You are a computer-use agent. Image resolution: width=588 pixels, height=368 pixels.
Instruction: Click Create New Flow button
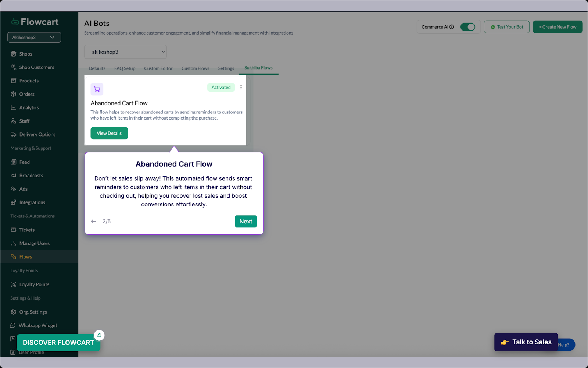557,27
